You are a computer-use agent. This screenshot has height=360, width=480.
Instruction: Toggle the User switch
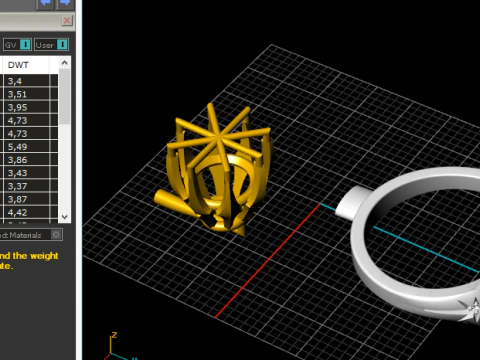click(51, 45)
